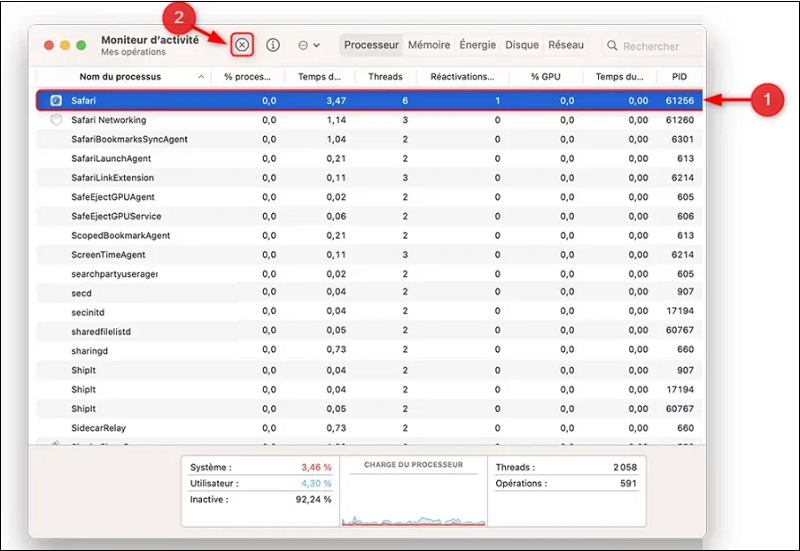
Task: Click the Système 3,46 % value
Action: (x=316, y=467)
